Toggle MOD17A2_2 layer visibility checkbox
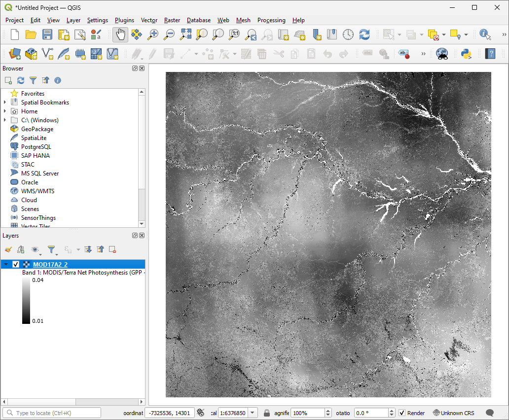Image resolution: width=509 pixels, height=420 pixels. pyautogui.click(x=16, y=264)
